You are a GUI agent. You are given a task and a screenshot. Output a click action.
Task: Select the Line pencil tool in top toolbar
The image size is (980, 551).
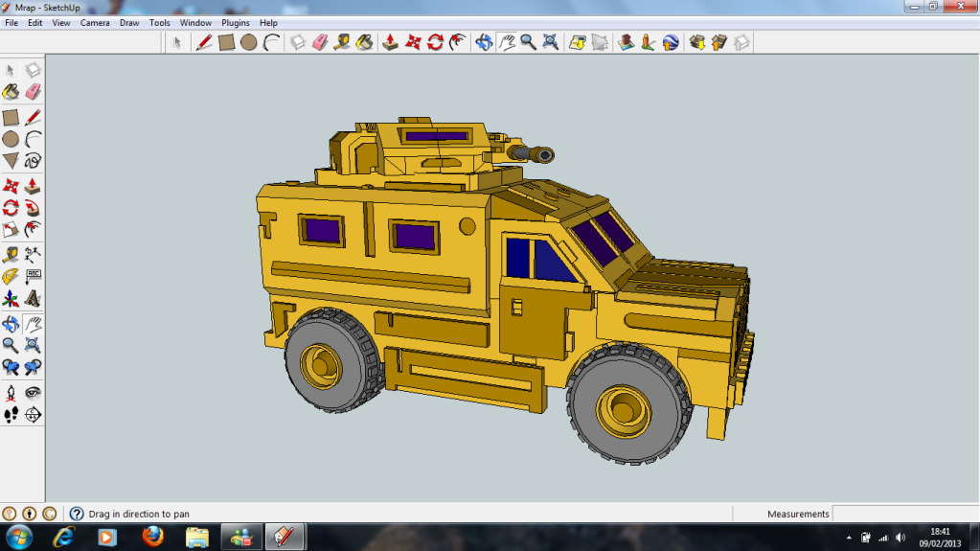click(x=204, y=42)
